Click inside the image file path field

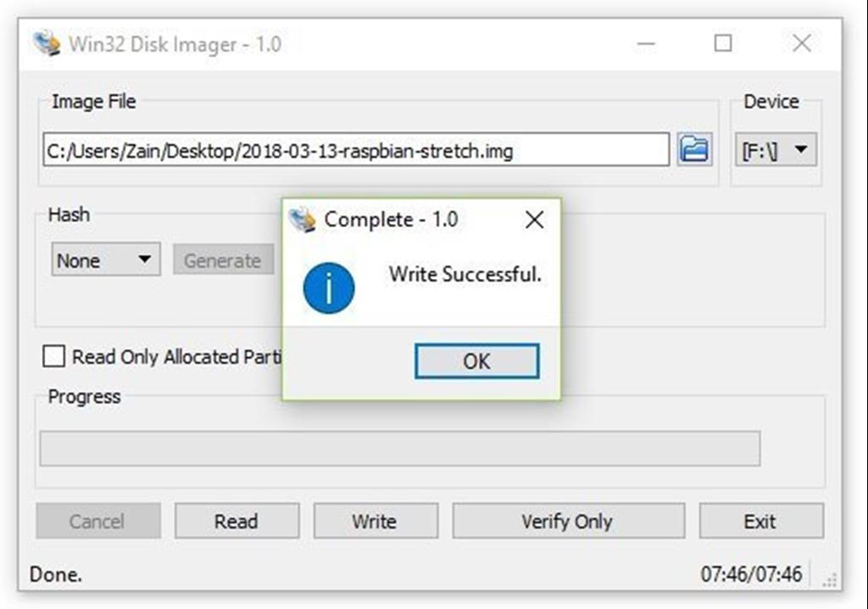click(339, 148)
